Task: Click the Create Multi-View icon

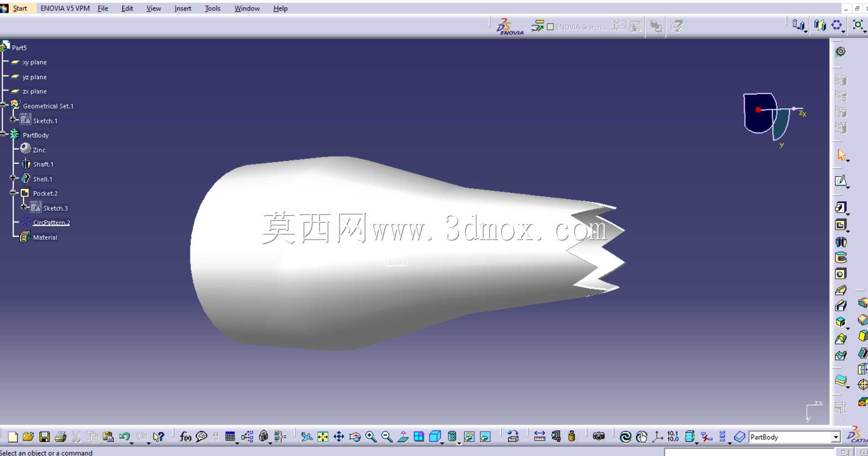Action: tap(419, 437)
